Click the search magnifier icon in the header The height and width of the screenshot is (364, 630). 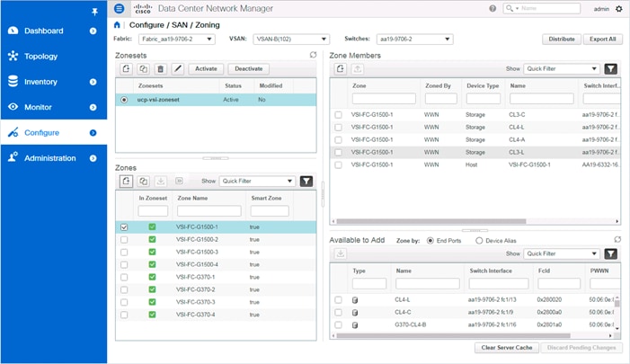(x=510, y=8)
